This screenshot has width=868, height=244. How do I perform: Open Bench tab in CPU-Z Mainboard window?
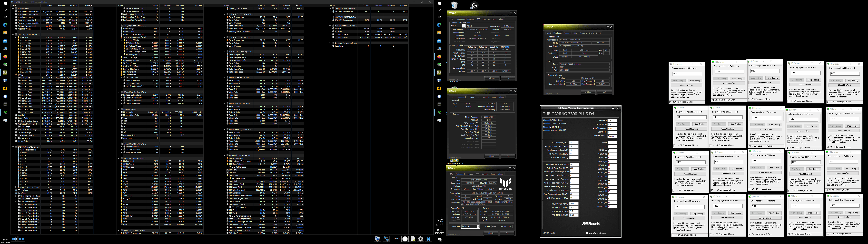point(591,33)
